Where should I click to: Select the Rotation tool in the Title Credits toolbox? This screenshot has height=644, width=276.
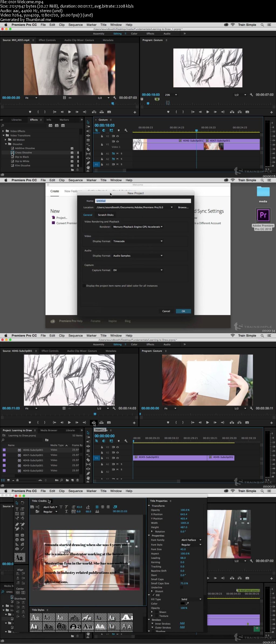click(x=22, y=503)
